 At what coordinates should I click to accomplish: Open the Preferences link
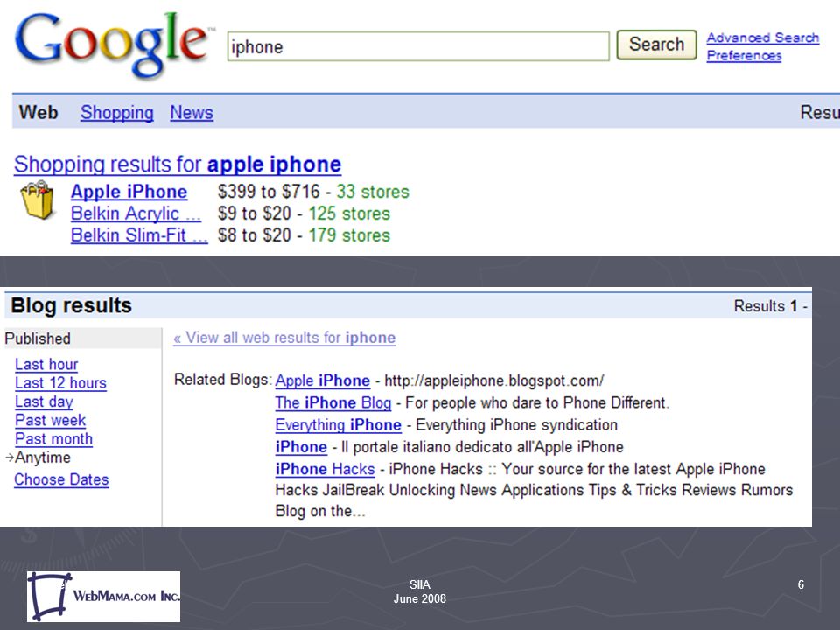[x=744, y=55]
